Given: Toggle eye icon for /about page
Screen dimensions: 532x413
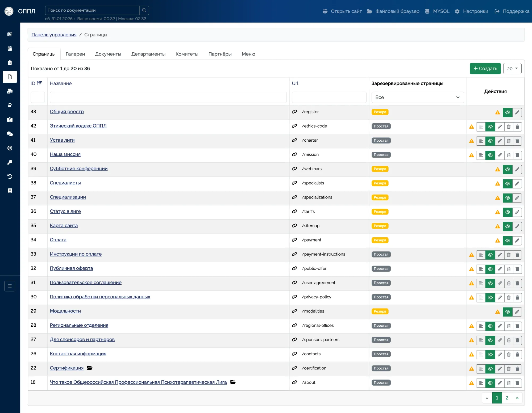Looking at the screenshot, I should pos(490,383).
